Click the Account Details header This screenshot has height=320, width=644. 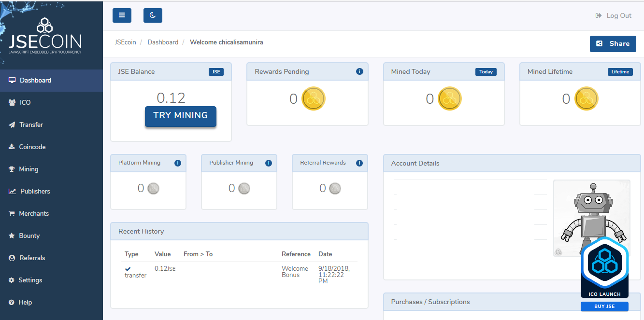coord(512,164)
